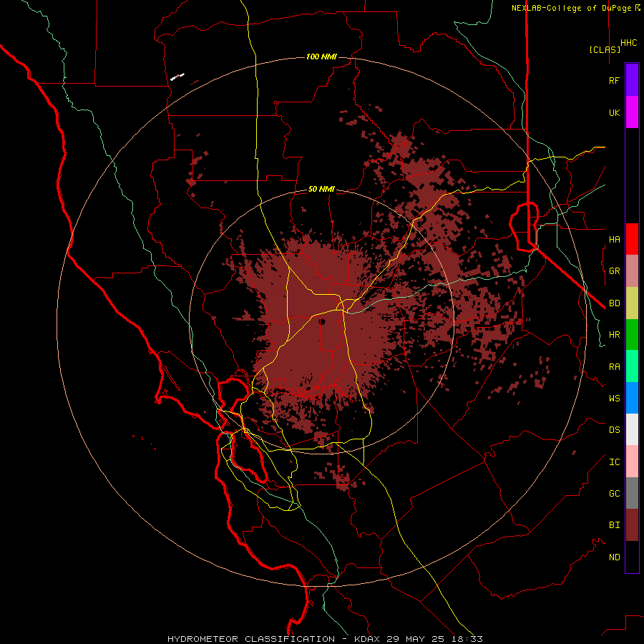This screenshot has height=644, width=644.
Task: Click the UK magenta legend swatch
Action: (632, 112)
